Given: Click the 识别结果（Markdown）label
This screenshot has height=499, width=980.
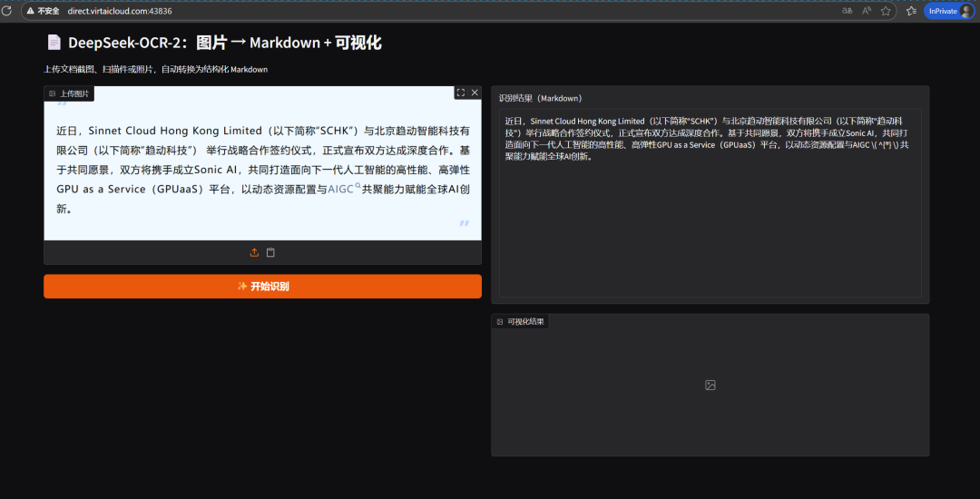Looking at the screenshot, I should pos(541,99).
